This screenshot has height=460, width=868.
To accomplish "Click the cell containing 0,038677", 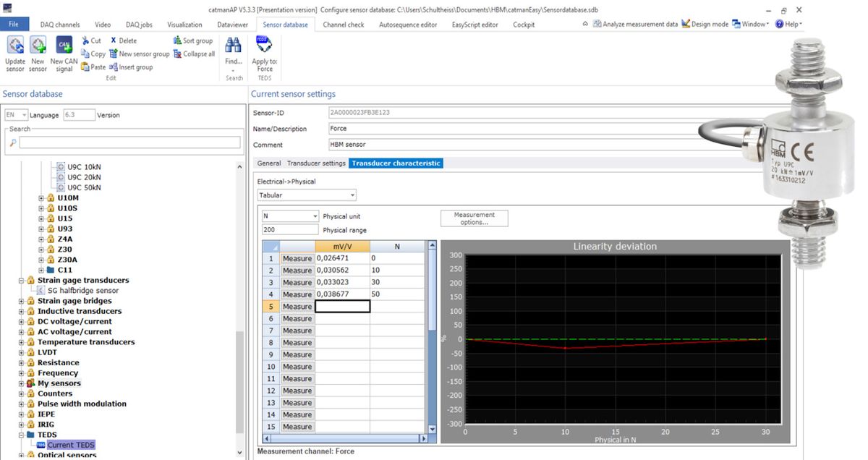I will pyautogui.click(x=342, y=294).
